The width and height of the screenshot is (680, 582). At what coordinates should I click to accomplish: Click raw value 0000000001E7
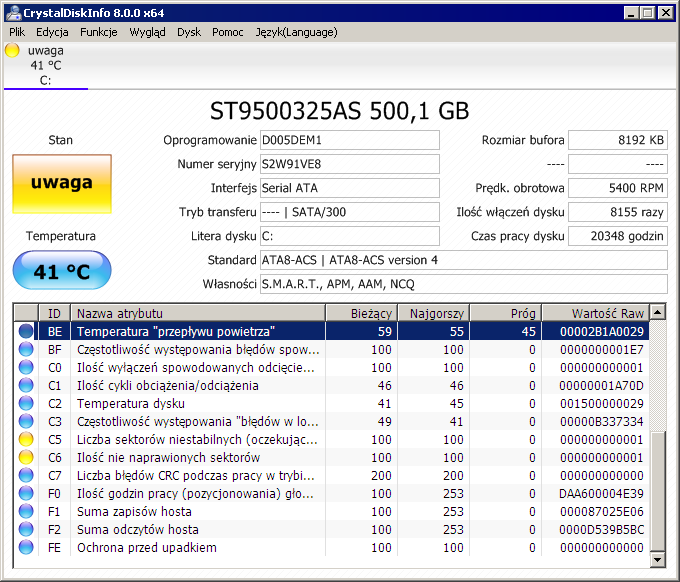pyautogui.click(x=602, y=350)
